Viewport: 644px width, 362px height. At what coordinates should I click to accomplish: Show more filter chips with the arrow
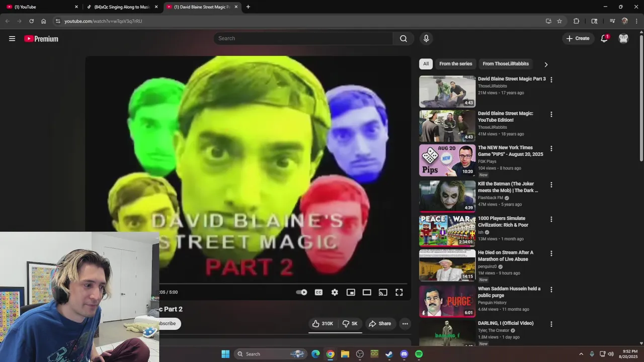[546, 64]
